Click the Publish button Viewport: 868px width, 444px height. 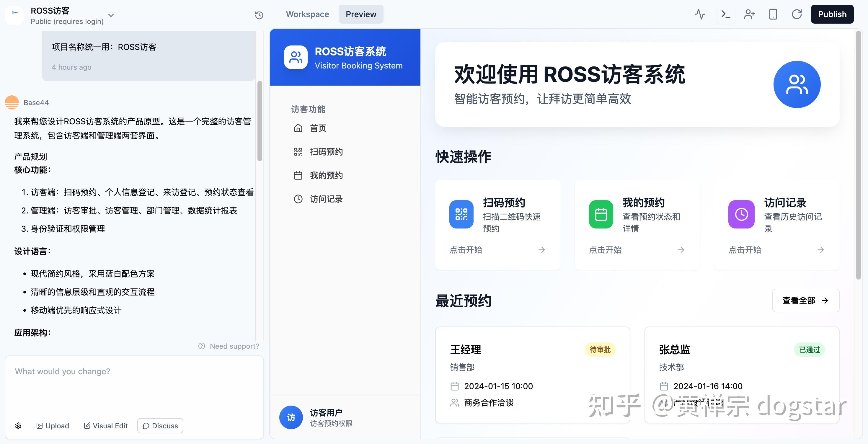(x=832, y=14)
